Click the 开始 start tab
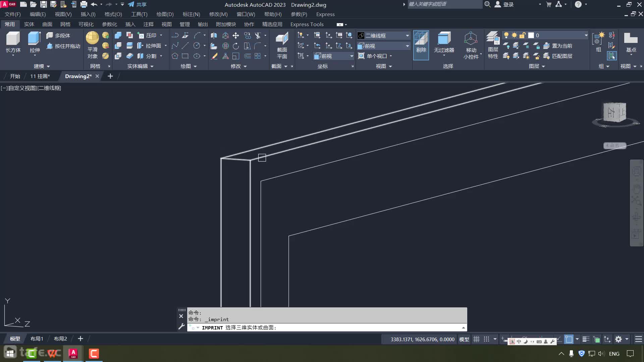 tap(15, 76)
